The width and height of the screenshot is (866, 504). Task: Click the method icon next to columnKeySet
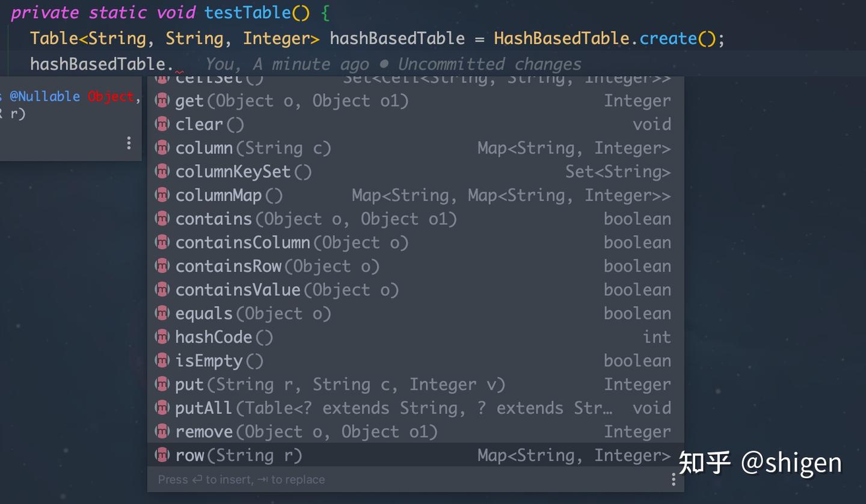point(162,172)
